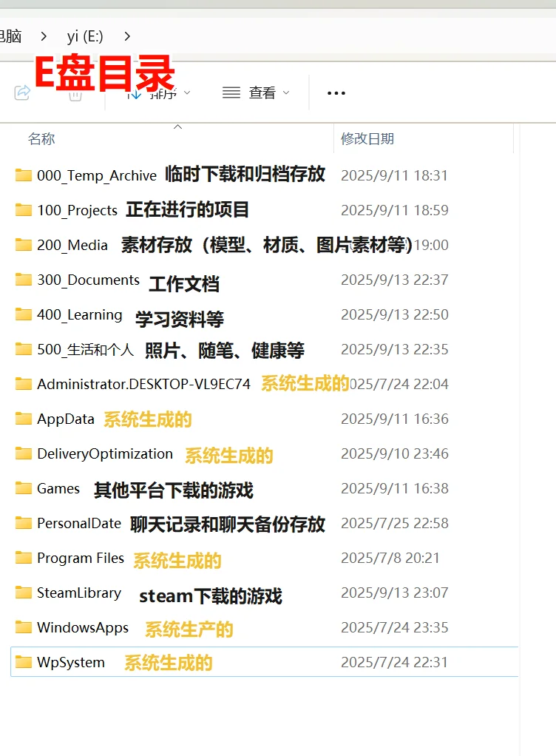Screen dimensions: 556x756
Task: Select the DeliveryOptimization folder name
Action: [x=104, y=453]
